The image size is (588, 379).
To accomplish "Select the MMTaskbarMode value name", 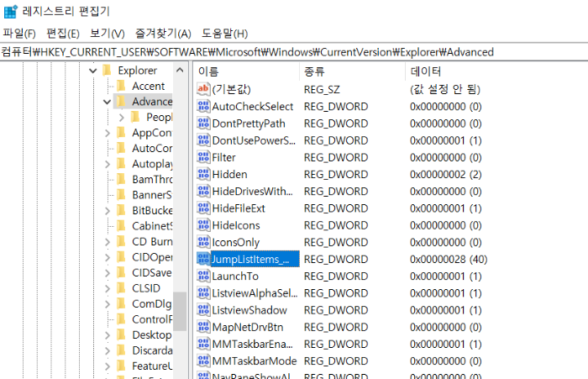I will 255,361.
